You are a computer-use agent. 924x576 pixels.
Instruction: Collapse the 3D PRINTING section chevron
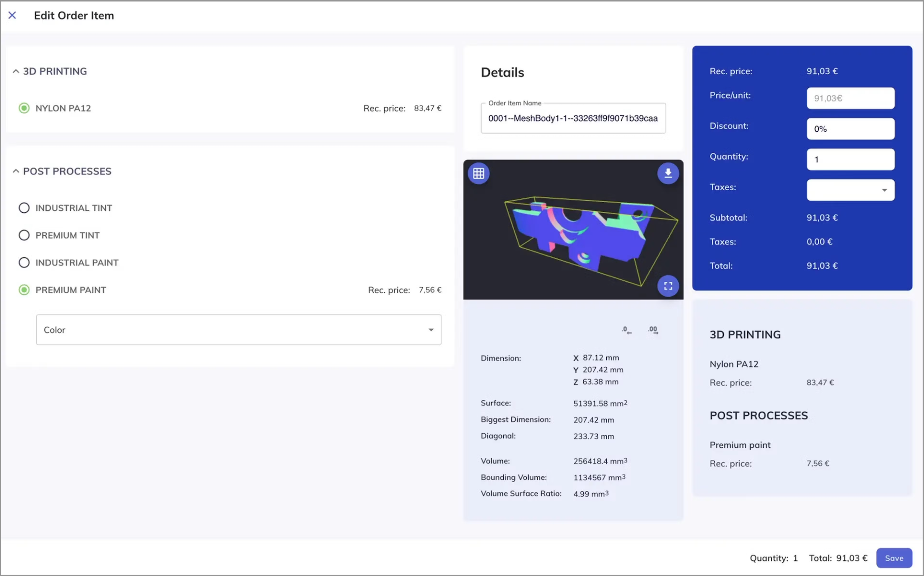click(16, 71)
